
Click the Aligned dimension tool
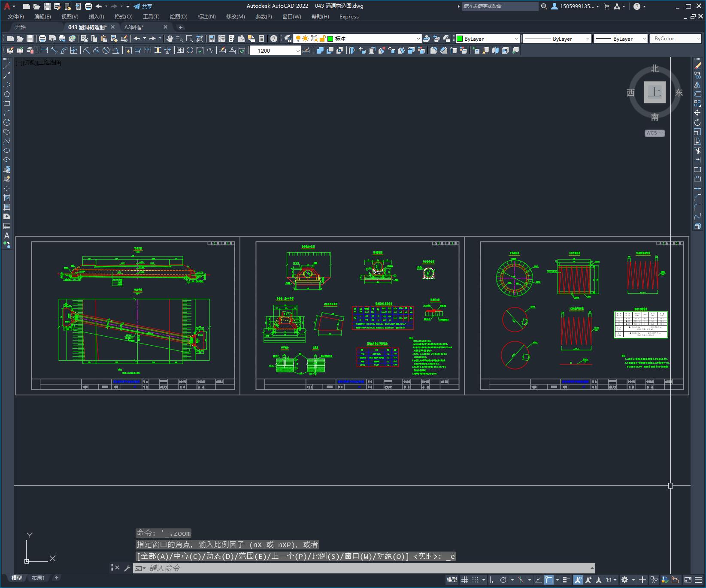click(54, 50)
